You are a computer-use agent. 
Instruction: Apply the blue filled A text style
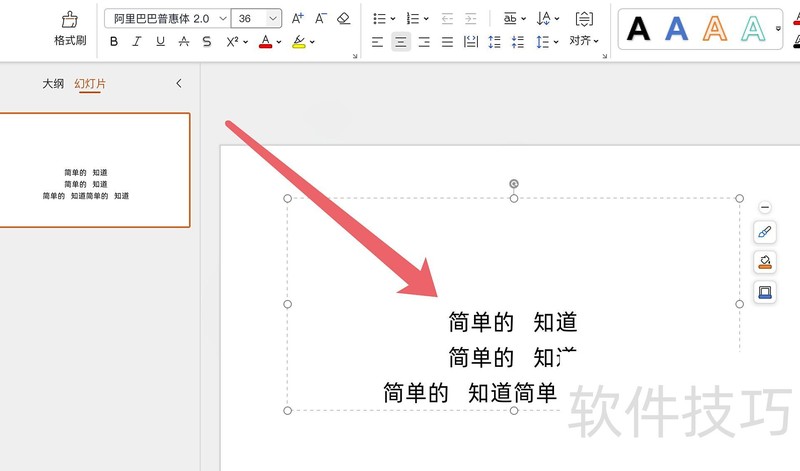[677, 28]
